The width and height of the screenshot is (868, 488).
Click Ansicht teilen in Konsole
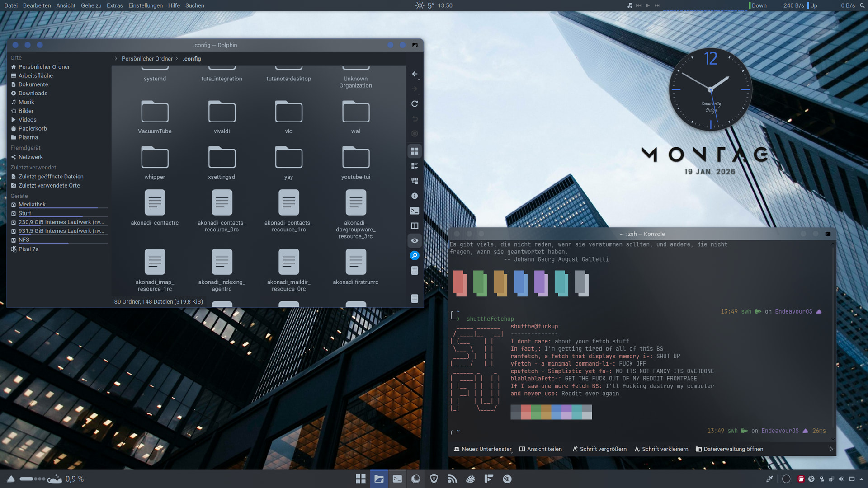[540, 449]
